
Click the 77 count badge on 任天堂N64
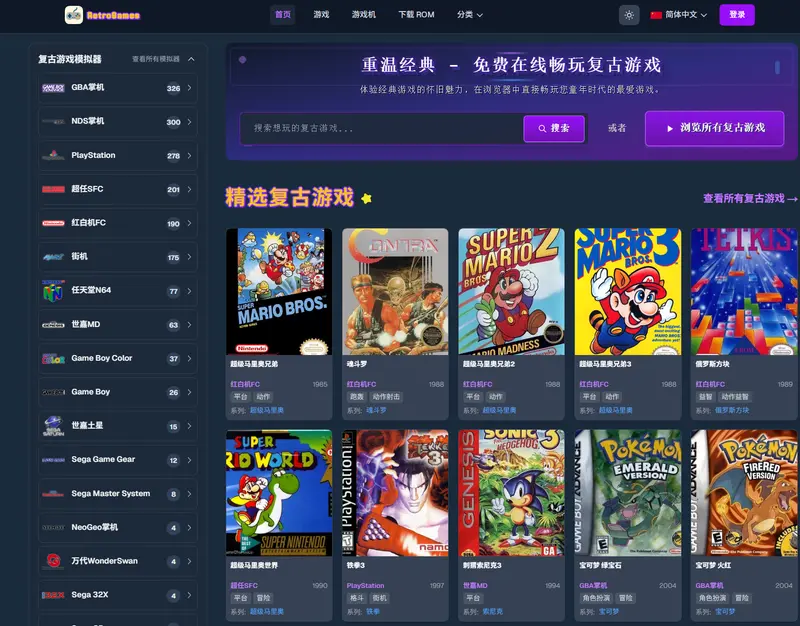pos(173,291)
